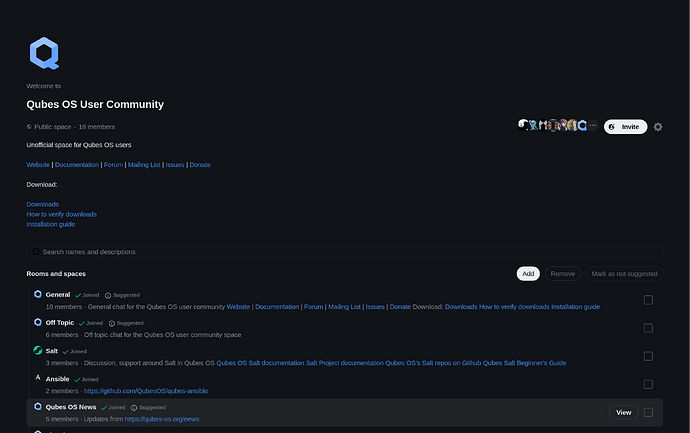690x433 pixels.
Task: Click the Salt room avatar icon
Action: pos(37,351)
